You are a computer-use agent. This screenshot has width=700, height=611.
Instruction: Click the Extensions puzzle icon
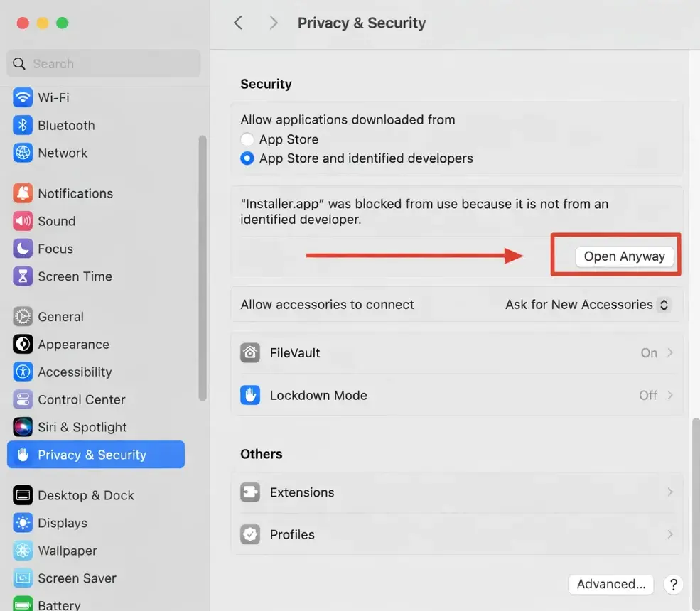(250, 492)
